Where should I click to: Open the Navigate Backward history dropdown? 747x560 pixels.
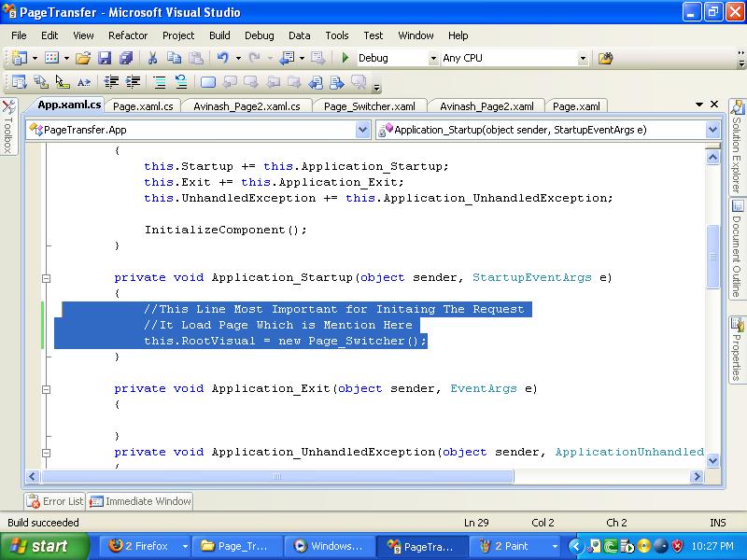tap(302, 58)
